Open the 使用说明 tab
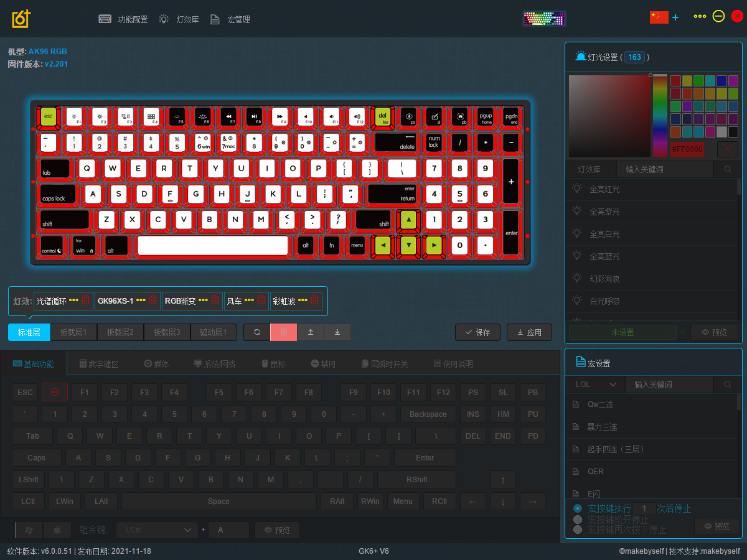This screenshot has height=560, width=747. point(453,364)
